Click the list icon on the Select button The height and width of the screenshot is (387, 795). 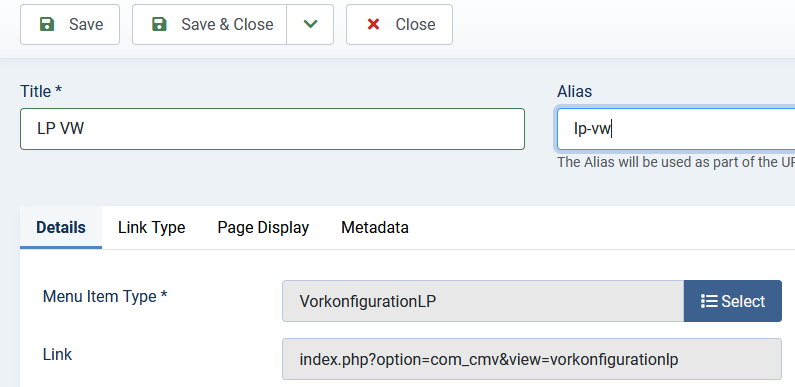point(709,301)
